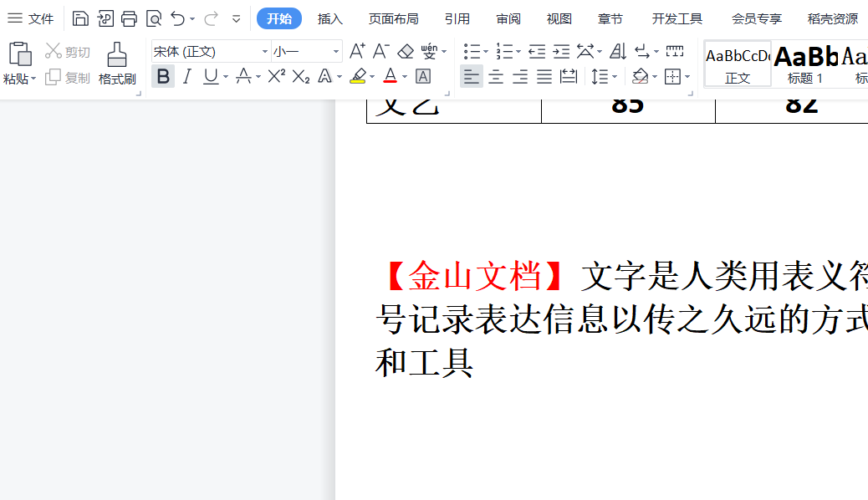868x500 pixels.
Task: Open the font dialog launcher corner icon
Action: pyautogui.click(x=447, y=94)
